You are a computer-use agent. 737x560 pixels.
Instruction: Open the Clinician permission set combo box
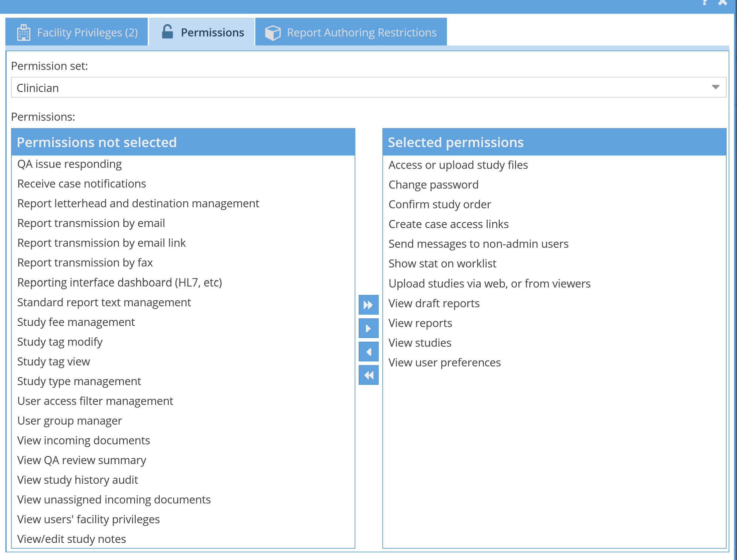coord(368,88)
